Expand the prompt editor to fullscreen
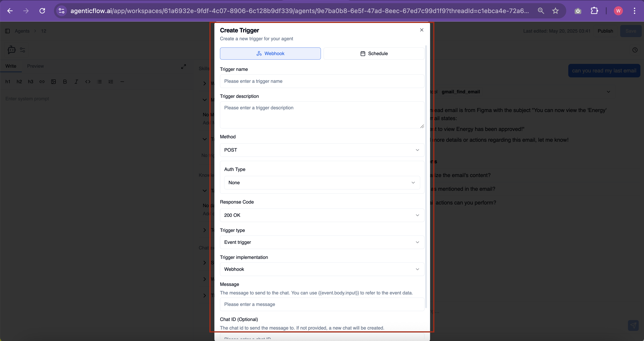The height and width of the screenshot is (341, 644). point(184,67)
